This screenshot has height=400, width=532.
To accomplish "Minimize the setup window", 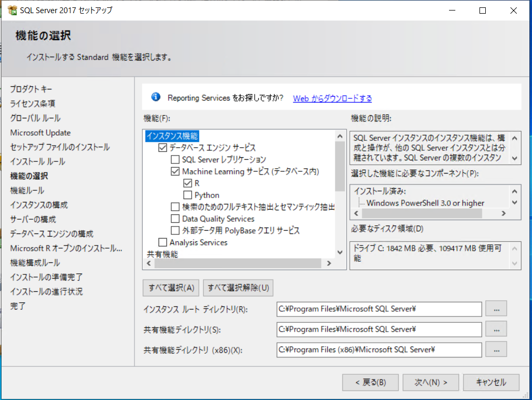I will tap(452, 11).
